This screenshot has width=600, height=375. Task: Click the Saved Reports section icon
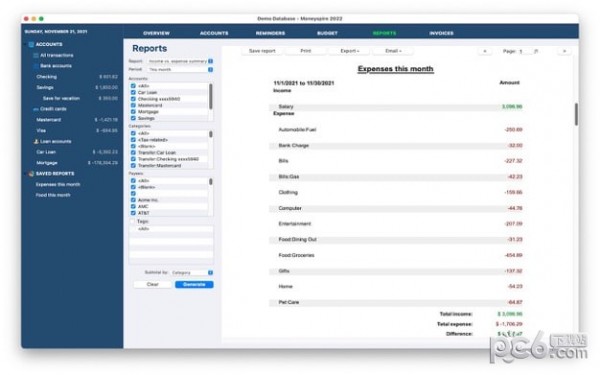click(x=31, y=174)
